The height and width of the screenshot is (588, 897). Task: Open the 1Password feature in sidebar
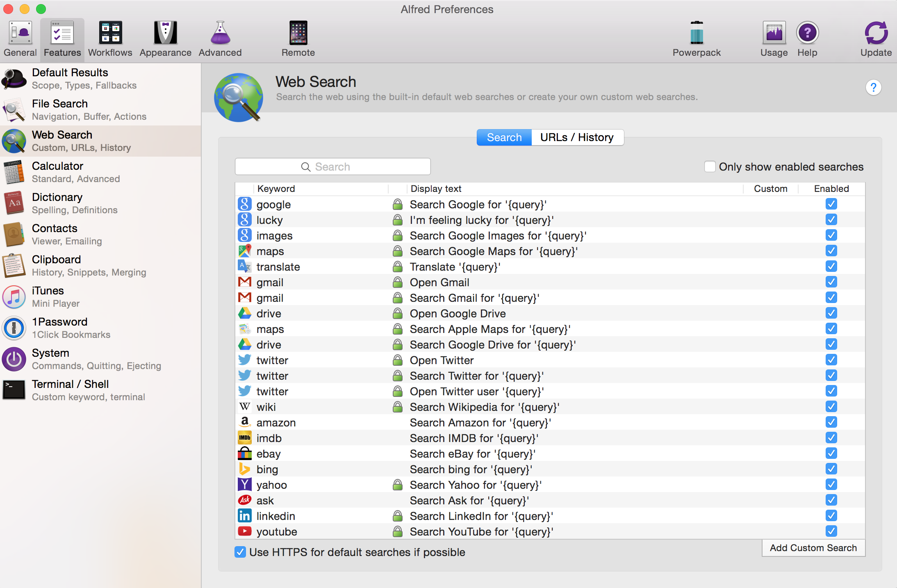click(100, 328)
